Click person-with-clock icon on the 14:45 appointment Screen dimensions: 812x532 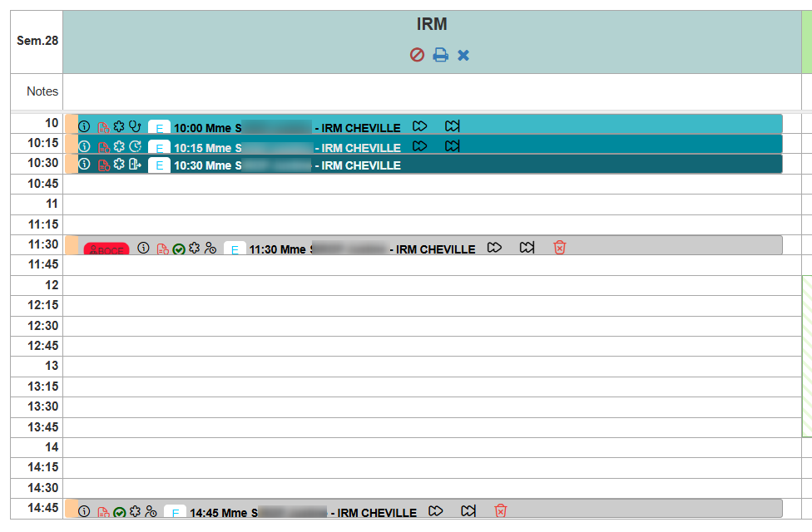(x=151, y=511)
